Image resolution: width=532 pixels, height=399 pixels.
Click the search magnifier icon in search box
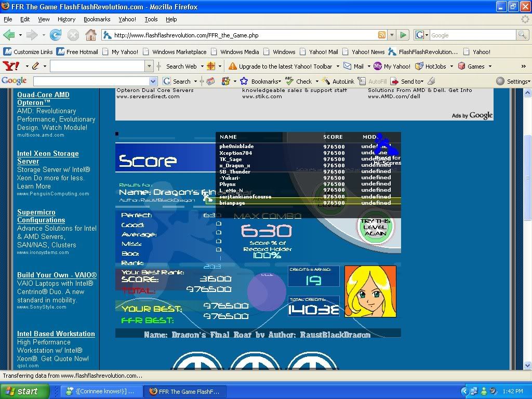coord(522,35)
